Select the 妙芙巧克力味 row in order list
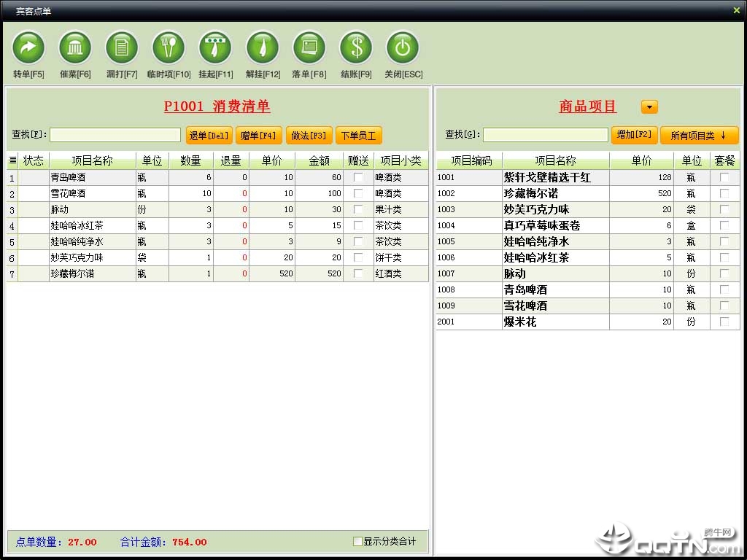The width and height of the screenshot is (747, 560). click(217, 257)
